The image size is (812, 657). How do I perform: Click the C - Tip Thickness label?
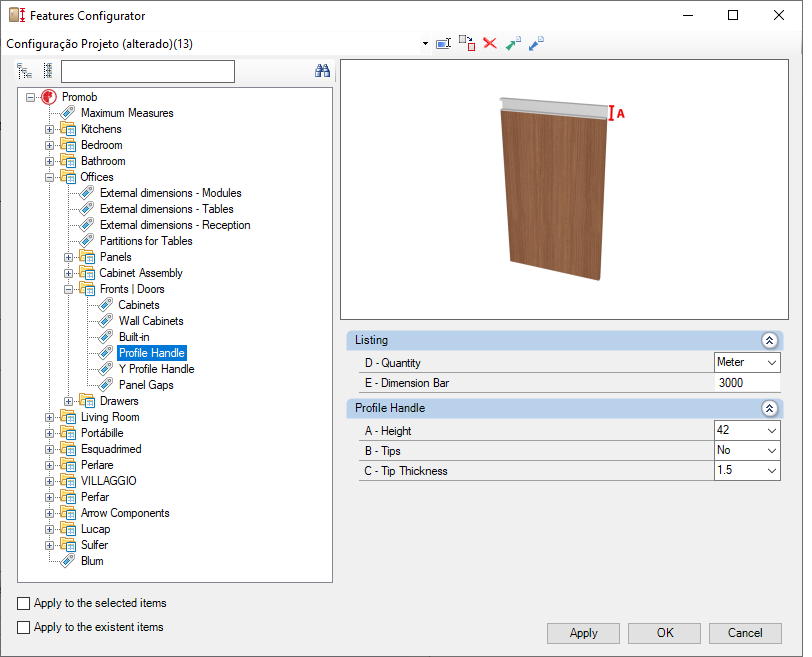point(405,471)
